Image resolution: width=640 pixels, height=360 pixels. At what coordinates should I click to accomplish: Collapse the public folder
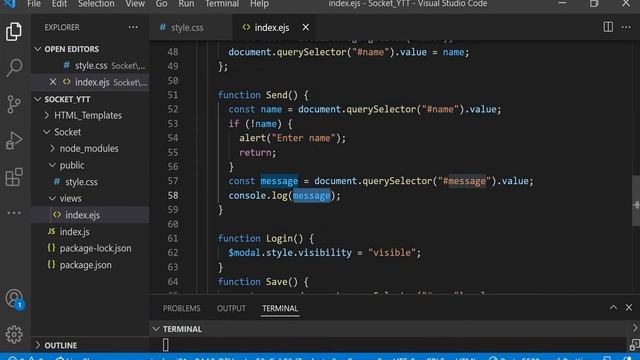click(52, 165)
